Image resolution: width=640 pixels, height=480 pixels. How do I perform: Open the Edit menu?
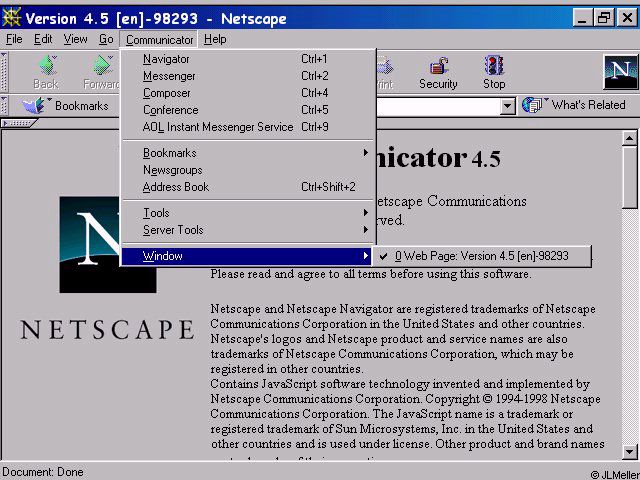tap(43, 39)
